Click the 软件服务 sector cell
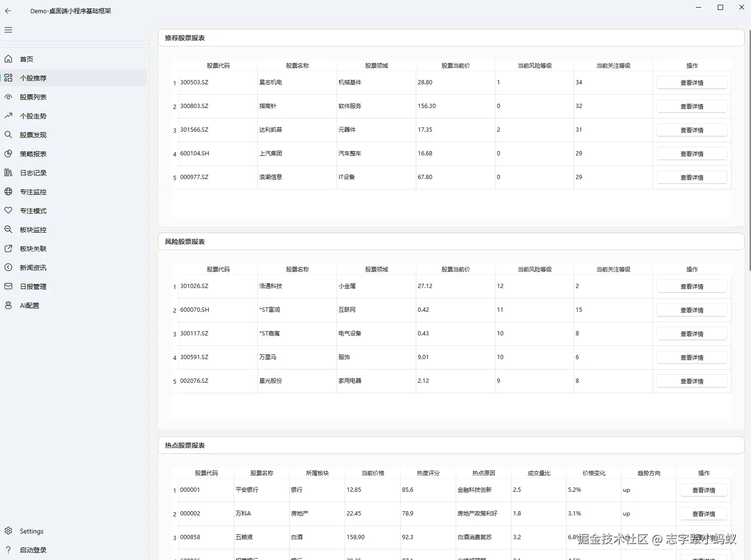This screenshot has height=560, width=751. click(x=376, y=106)
